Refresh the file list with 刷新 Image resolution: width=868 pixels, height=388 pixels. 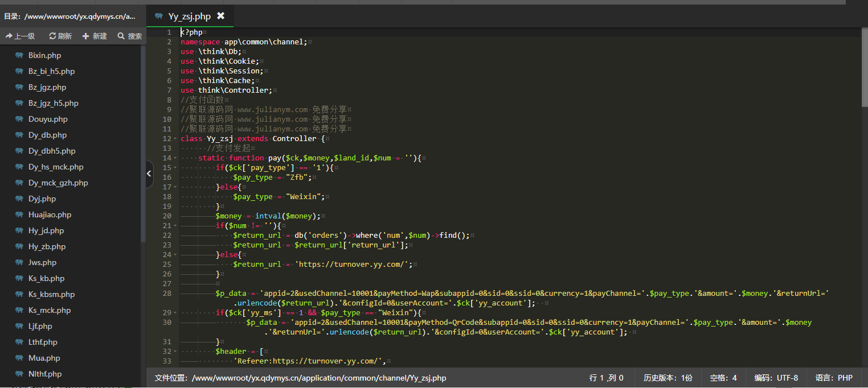[x=60, y=36]
